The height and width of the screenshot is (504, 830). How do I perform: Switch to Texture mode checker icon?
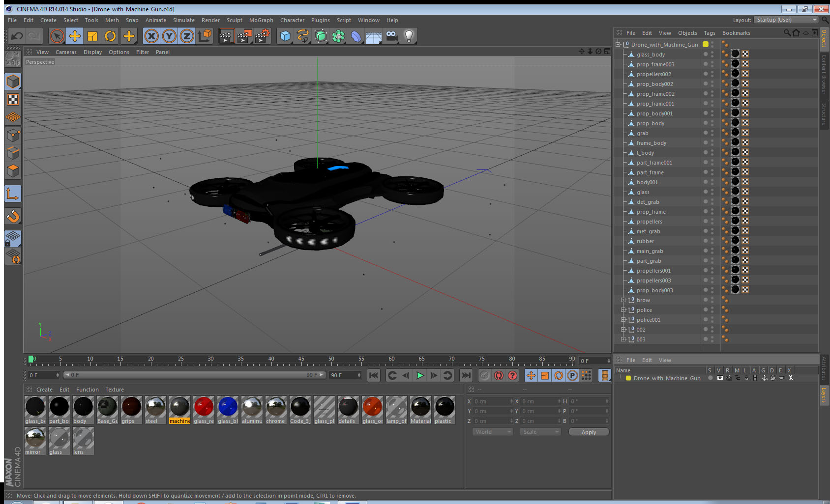click(13, 100)
